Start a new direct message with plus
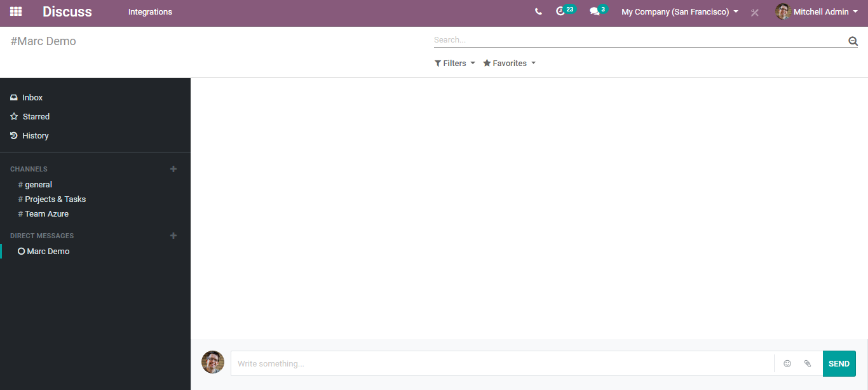 point(173,236)
